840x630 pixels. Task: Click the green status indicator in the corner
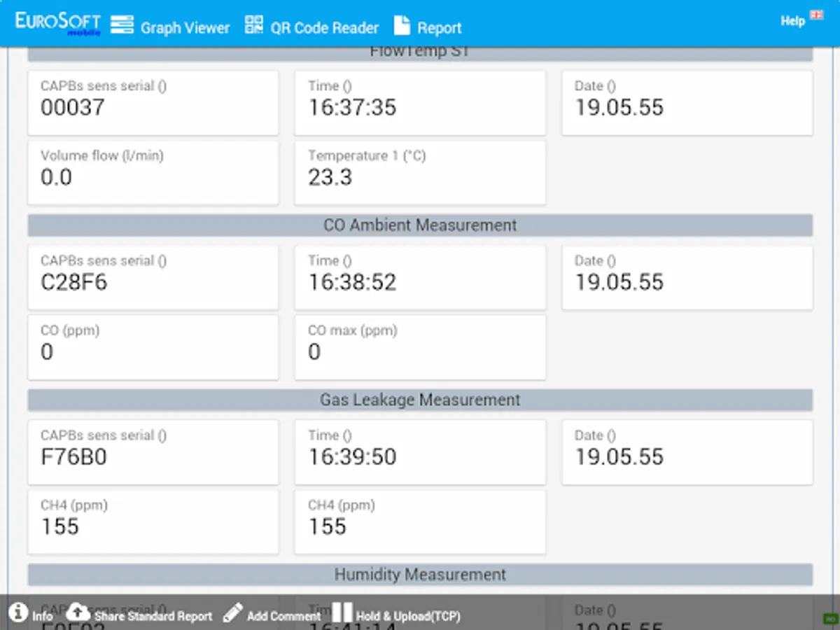[x=830, y=618]
